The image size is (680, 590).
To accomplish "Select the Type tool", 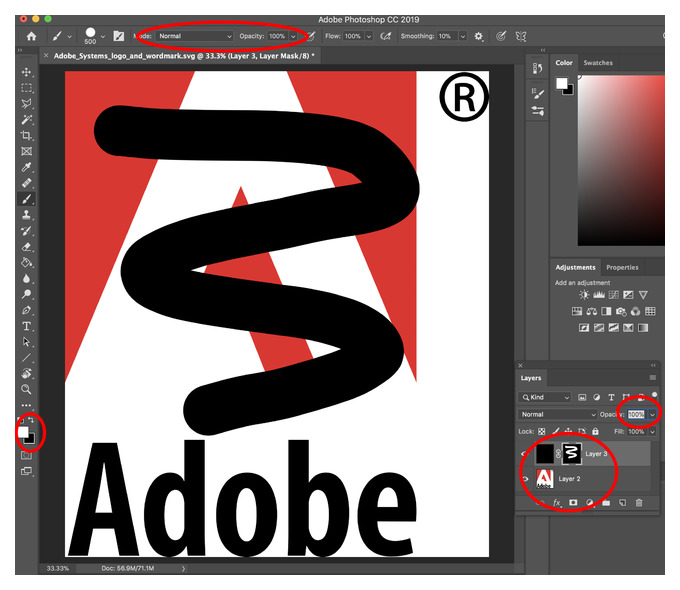I will [x=26, y=326].
